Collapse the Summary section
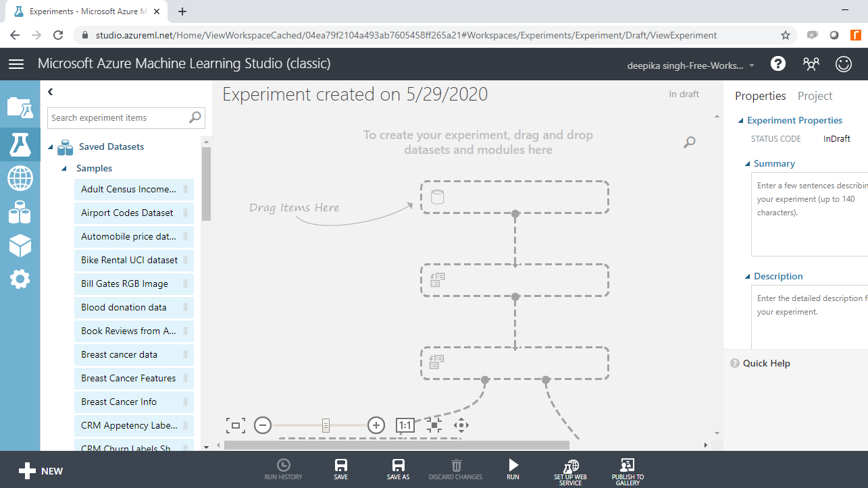The image size is (868, 488). coord(748,164)
